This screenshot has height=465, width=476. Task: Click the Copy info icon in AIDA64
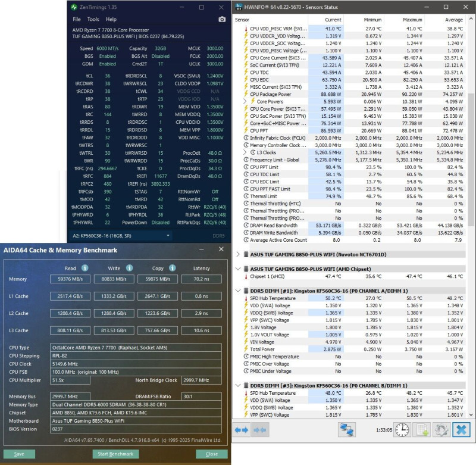click(173, 268)
